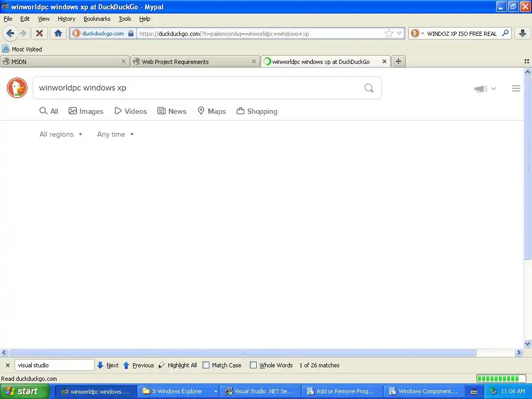Open the Help menu
The image size is (532, 399).
pos(145,19)
